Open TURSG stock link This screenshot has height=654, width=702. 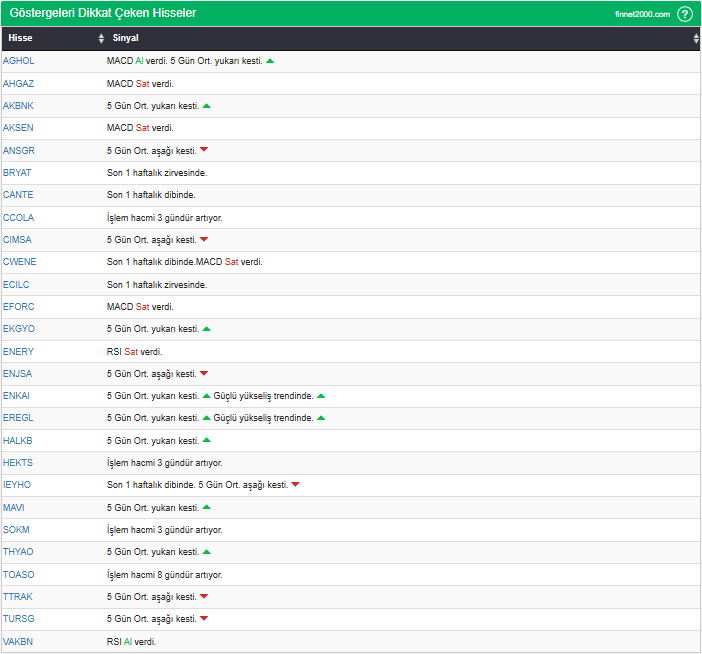(x=18, y=619)
